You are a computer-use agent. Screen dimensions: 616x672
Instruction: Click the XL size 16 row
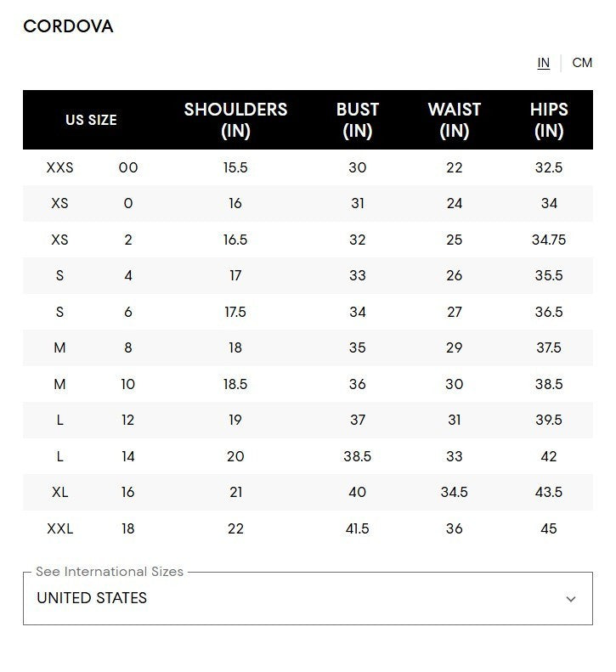(x=308, y=493)
